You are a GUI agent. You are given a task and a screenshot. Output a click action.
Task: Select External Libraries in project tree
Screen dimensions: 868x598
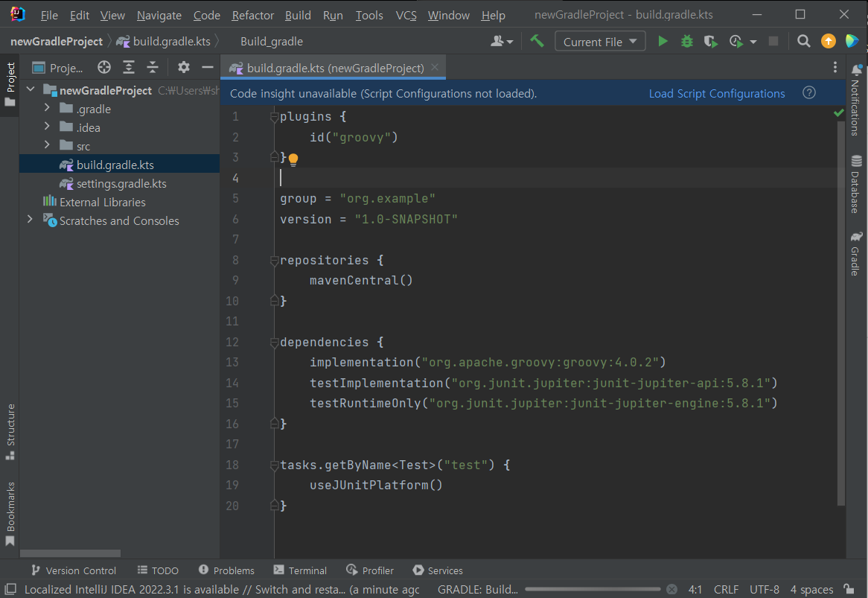pos(120,202)
